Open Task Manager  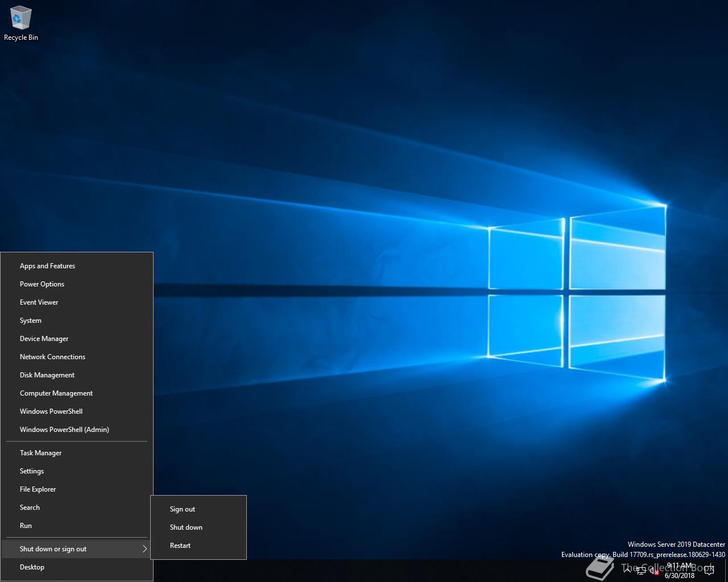click(x=77, y=453)
